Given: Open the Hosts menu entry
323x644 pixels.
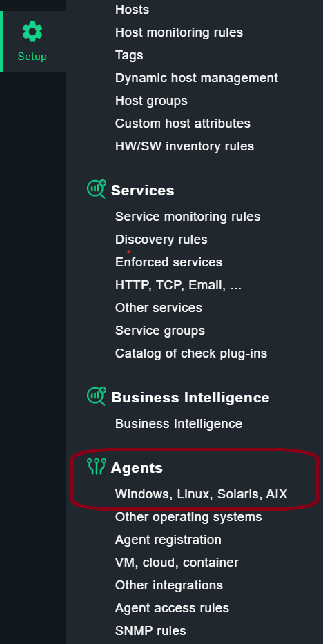Looking at the screenshot, I should [132, 10].
